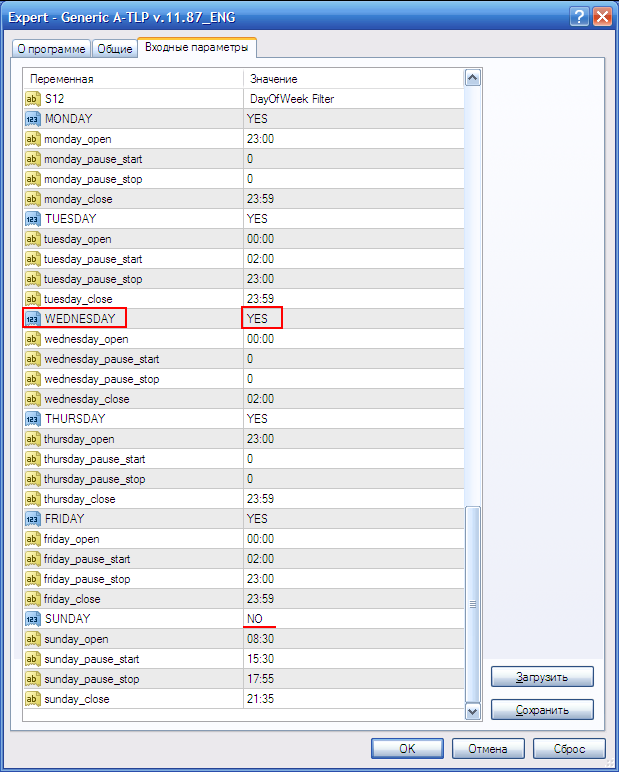Image resolution: width=619 pixels, height=772 pixels.
Task: Click the icon next to sunday_pause_start
Action: coord(33,659)
